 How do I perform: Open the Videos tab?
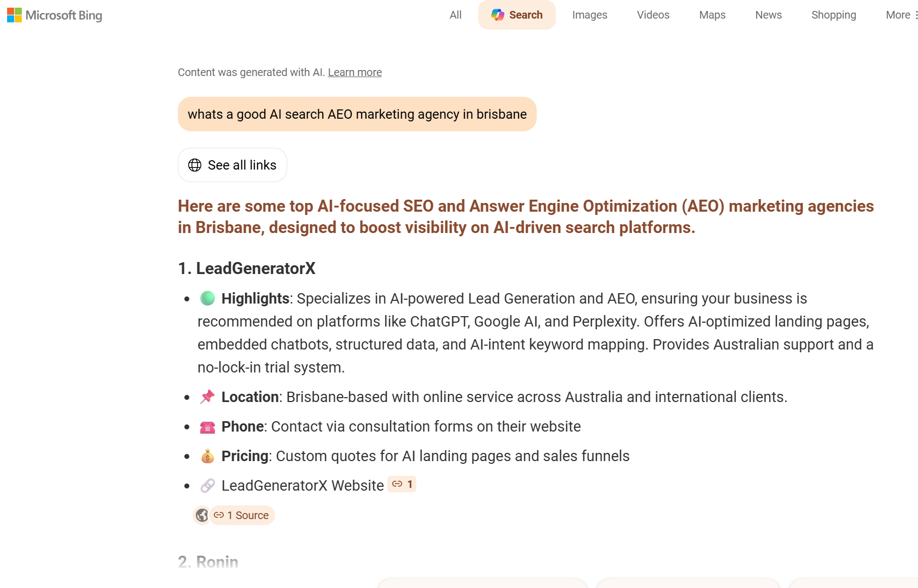(653, 15)
